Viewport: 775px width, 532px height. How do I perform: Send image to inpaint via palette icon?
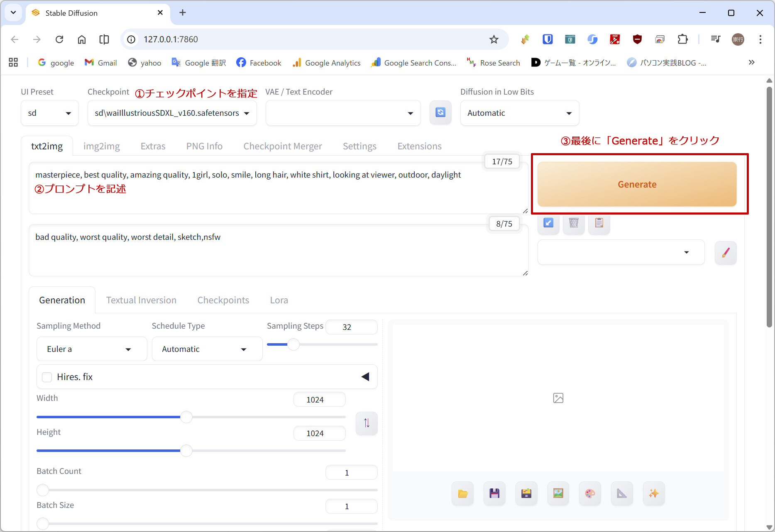coord(590,493)
